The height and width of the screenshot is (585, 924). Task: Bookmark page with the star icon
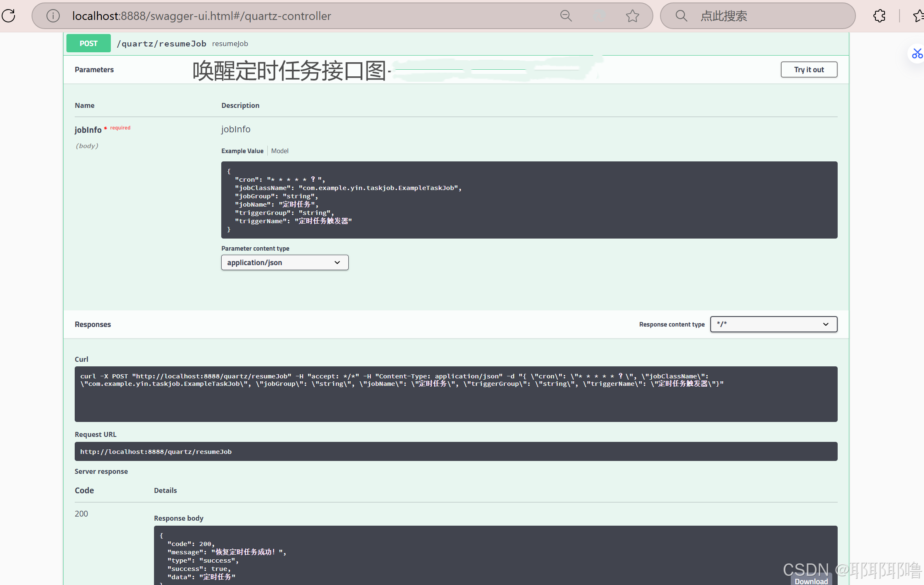632,16
